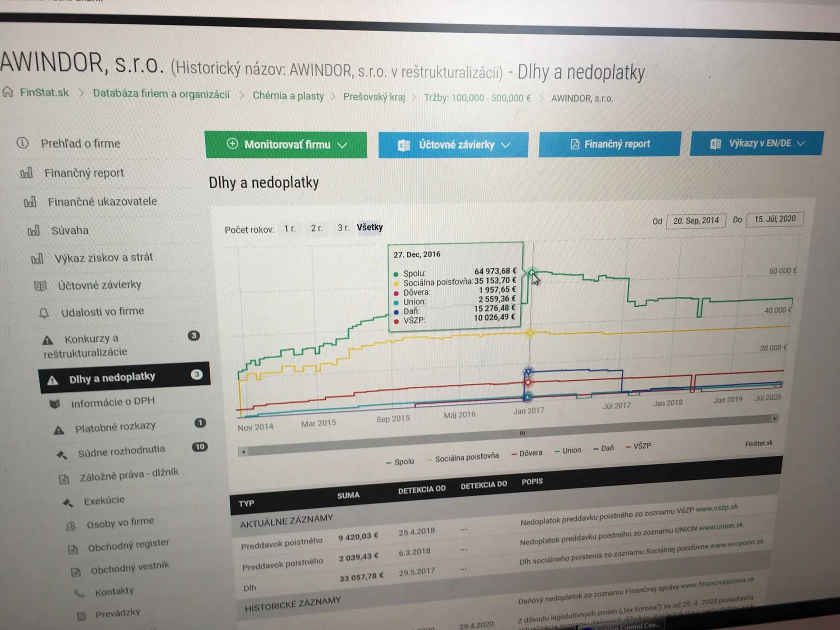The width and height of the screenshot is (840, 630).
Task: Click Excel icon on Výkazy v EN/DE button
Action: click(x=715, y=143)
